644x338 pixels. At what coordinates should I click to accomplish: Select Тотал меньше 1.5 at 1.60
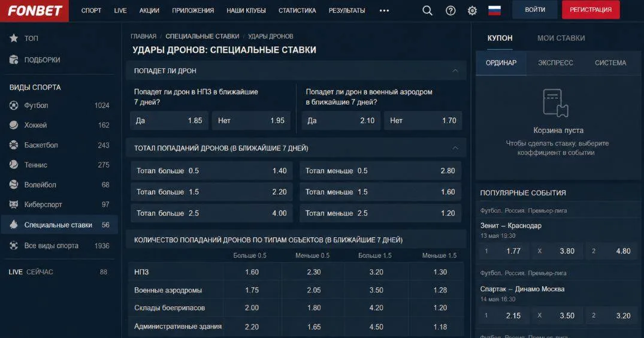pos(380,192)
